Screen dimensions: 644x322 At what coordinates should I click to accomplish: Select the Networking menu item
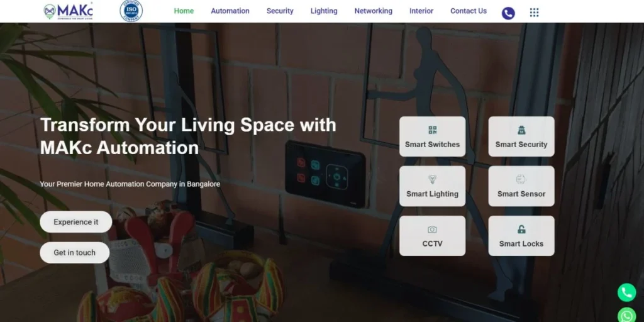[x=374, y=11]
